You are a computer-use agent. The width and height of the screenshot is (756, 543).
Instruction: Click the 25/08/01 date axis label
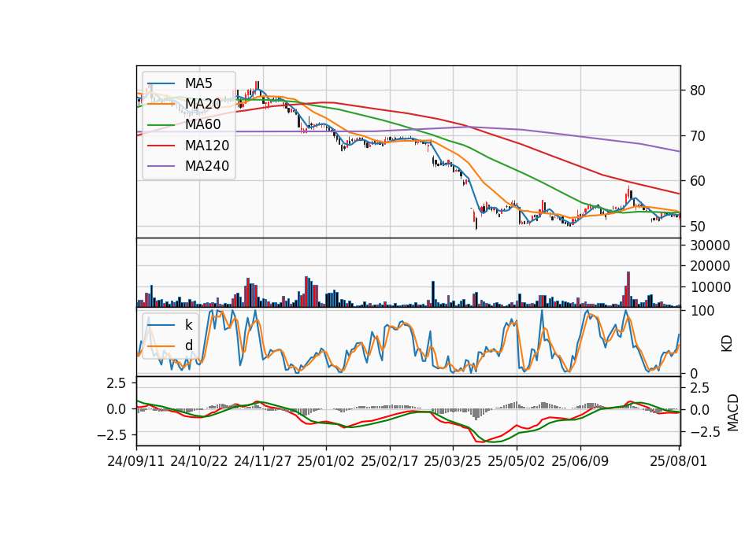point(678,461)
